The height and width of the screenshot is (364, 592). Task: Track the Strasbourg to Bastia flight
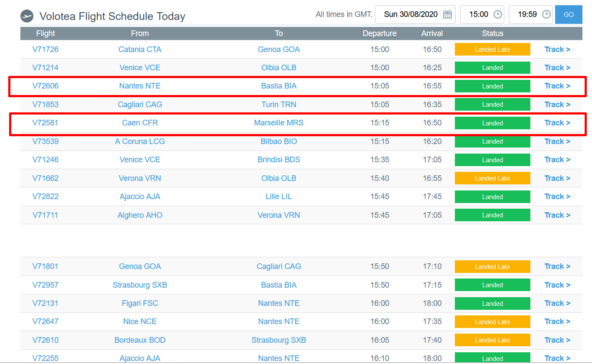[x=557, y=285]
